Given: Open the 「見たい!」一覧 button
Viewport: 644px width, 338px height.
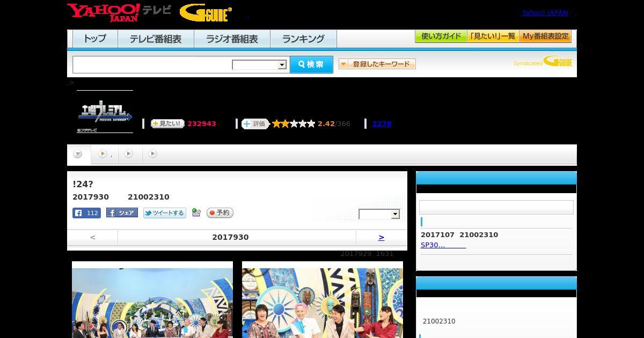Looking at the screenshot, I should coord(493,36).
